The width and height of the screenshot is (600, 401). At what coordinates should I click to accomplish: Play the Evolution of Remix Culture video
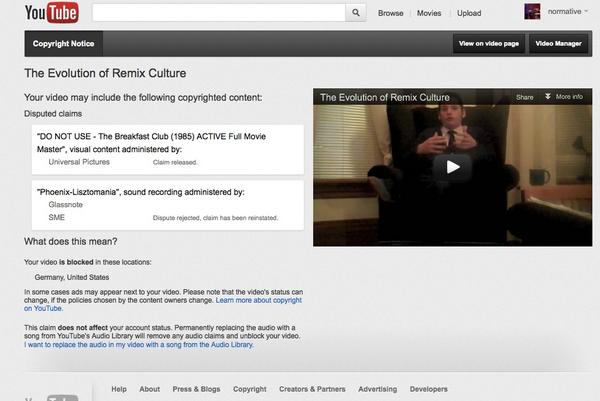coord(452,167)
